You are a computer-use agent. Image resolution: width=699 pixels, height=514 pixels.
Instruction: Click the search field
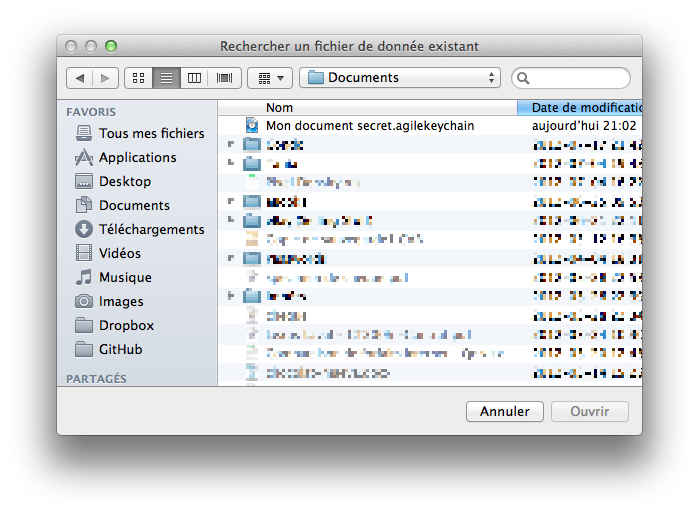[571, 78]
